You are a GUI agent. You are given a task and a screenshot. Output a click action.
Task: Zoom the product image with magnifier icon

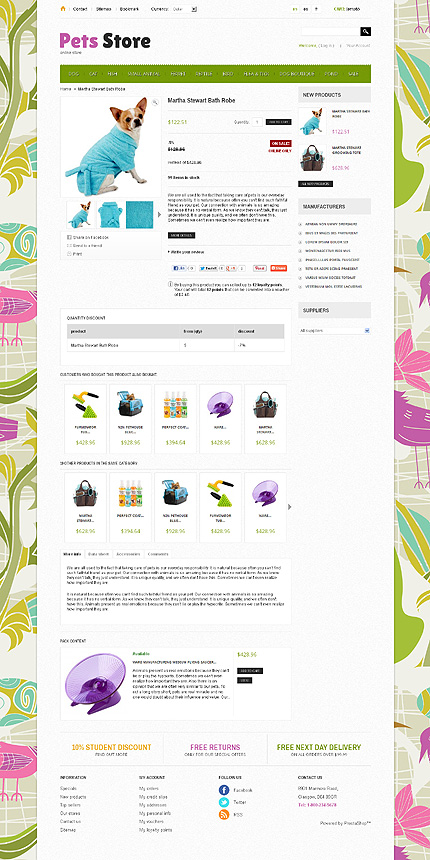coord(155,102)
